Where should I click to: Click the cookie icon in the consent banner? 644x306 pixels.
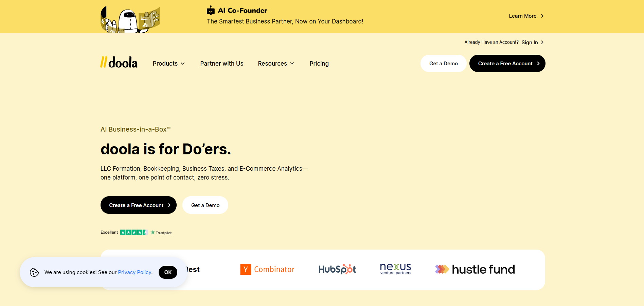[x=34, y=272]
